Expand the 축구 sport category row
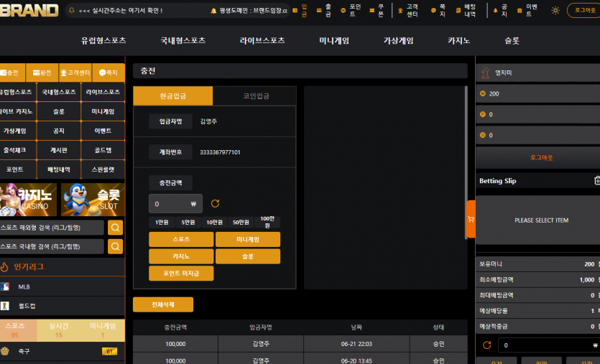The image size is (600, 364). (63, 351)
